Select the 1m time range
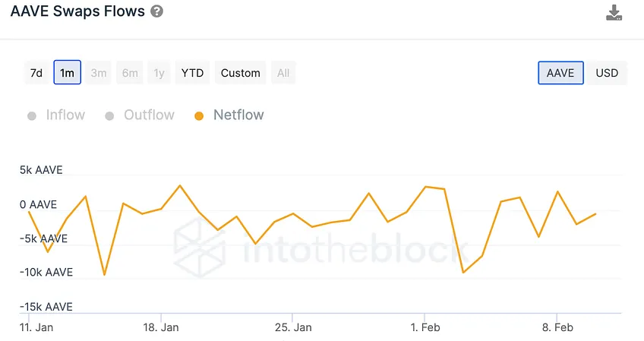644x341 pixels. coord(68,73)
